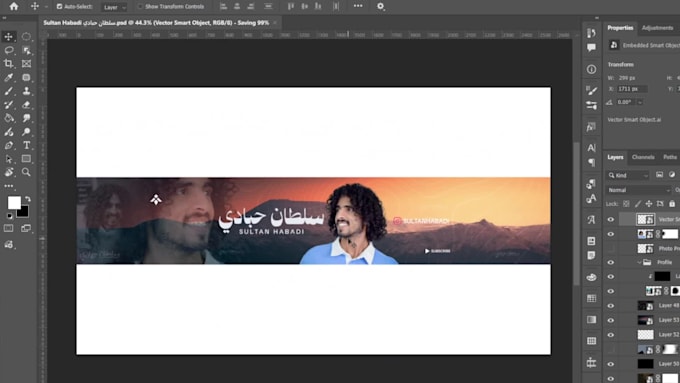
Task: Open the Color palette panel icon
Action: point(591,277)
